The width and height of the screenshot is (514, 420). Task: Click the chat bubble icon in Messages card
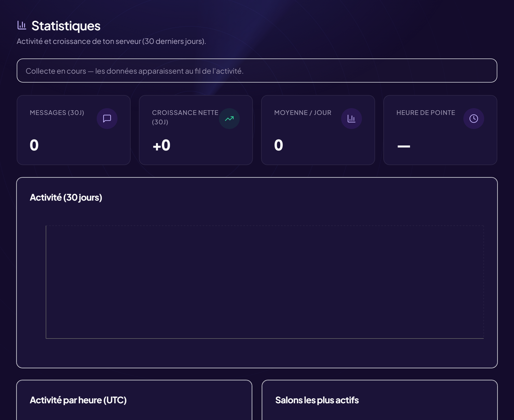click(107, 119)
